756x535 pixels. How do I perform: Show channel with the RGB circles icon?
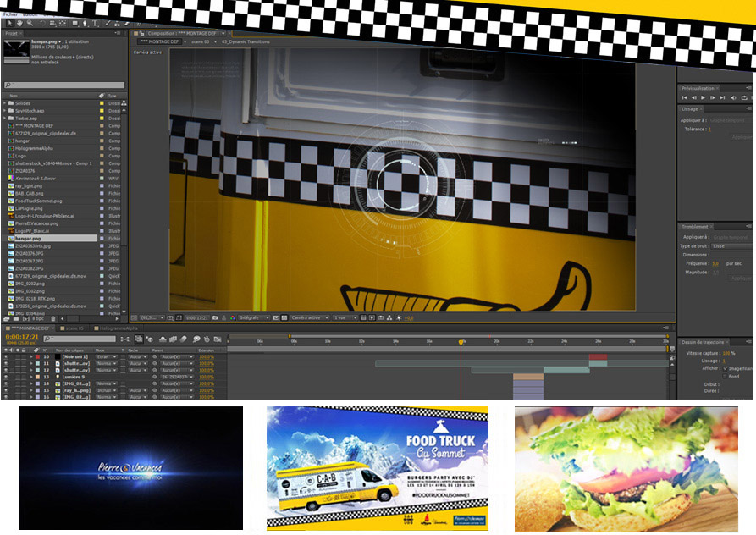(x=233, y=317)
